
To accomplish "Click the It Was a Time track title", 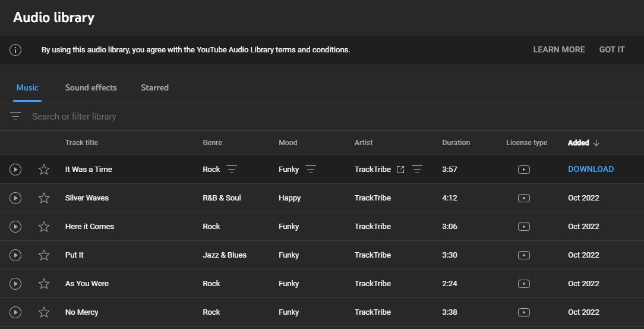I will pyautogui.click(x=89, y=170).
